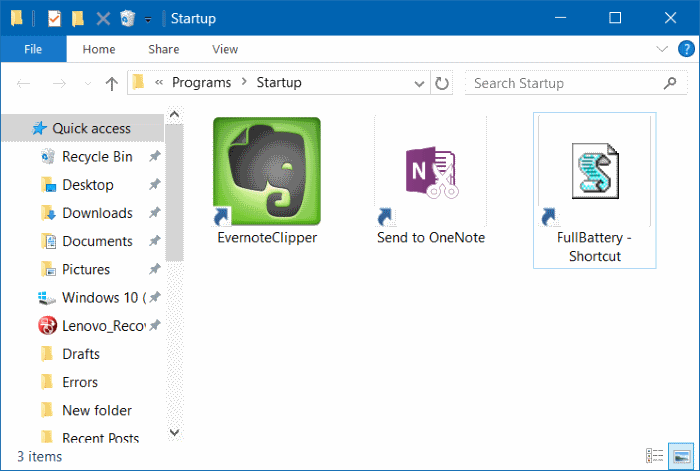Select Quick access in navigation pane
700x471 pixels.
[x=83, y=129]
